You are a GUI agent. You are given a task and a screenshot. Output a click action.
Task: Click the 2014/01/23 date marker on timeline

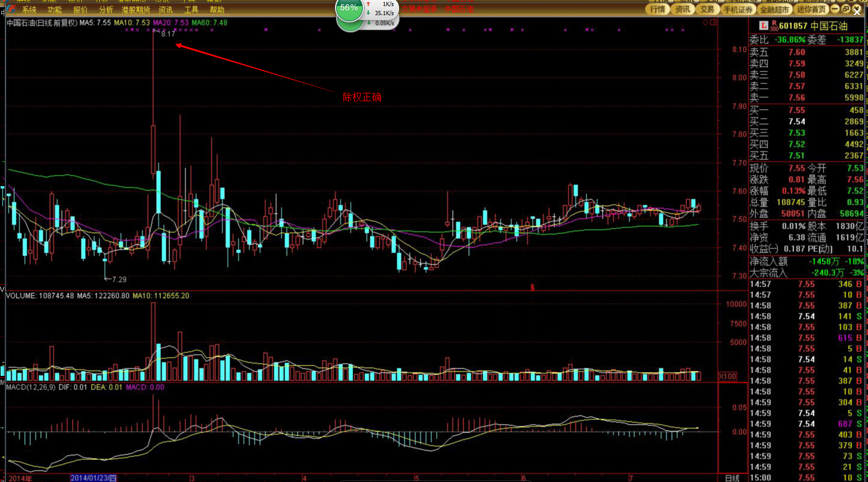coord(93,478)
